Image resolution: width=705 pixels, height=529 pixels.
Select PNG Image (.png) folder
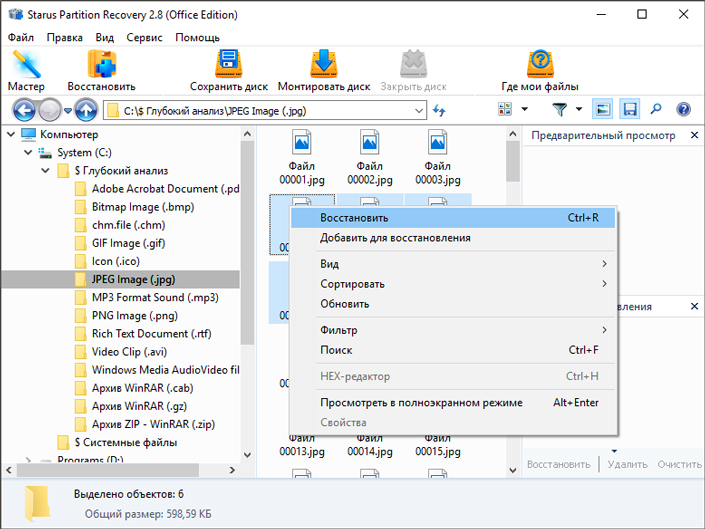coord(126,316)
